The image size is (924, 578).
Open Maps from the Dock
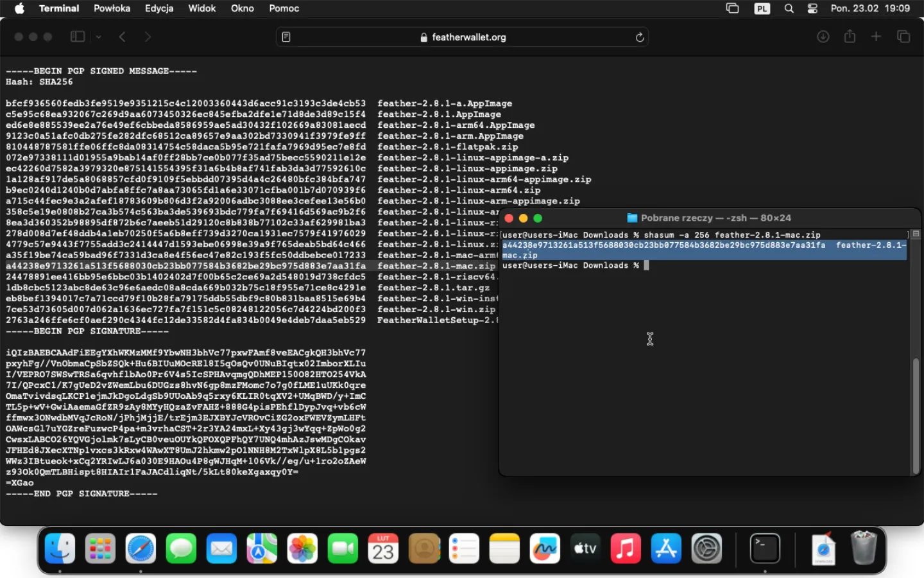coord(262,549)
